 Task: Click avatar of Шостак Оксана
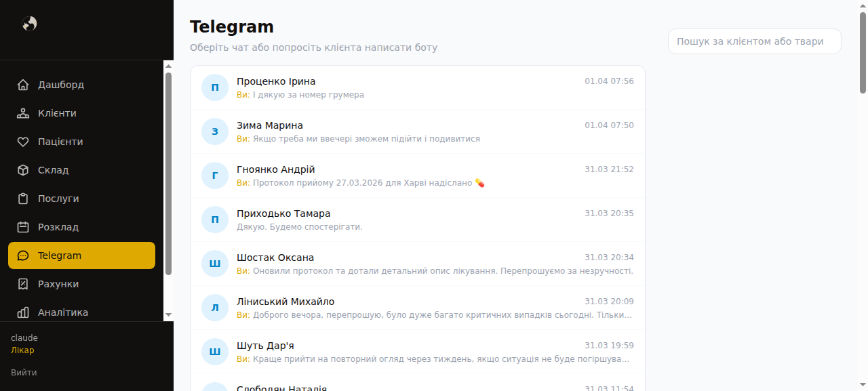point(215,264)
